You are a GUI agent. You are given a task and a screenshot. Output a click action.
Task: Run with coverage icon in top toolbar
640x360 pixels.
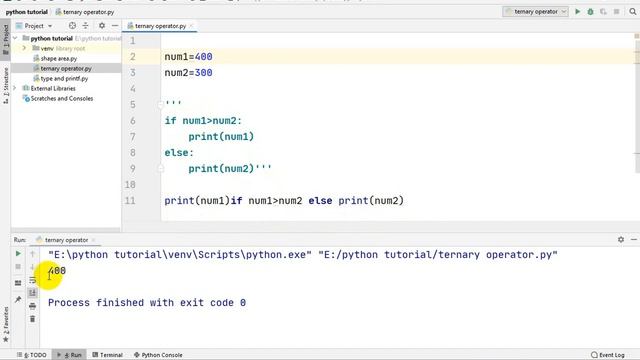[x=603, y=12]
